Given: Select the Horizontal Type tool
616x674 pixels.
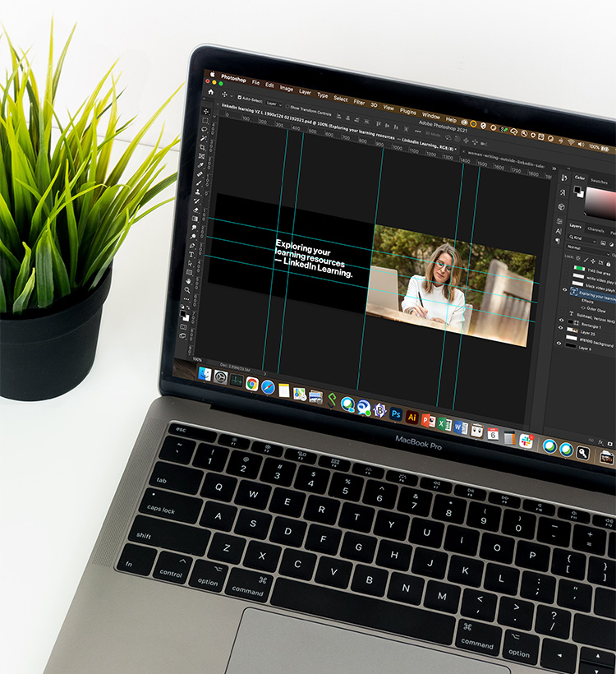Looking at the screenshot, I should (x=191, y=255).
